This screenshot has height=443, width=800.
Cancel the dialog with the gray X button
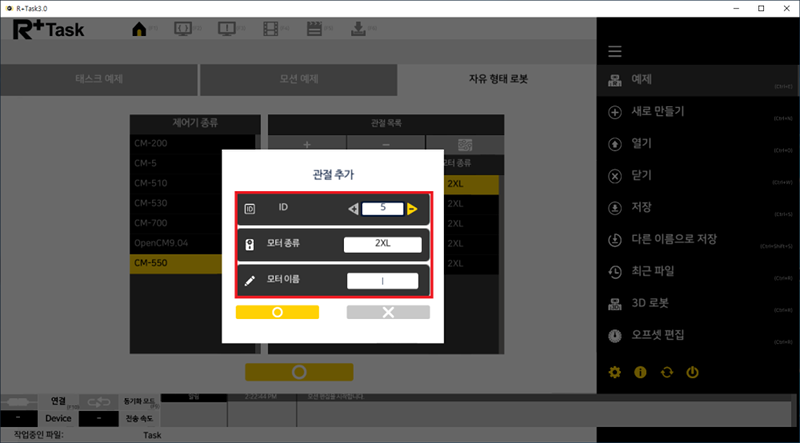pos(388,312)
